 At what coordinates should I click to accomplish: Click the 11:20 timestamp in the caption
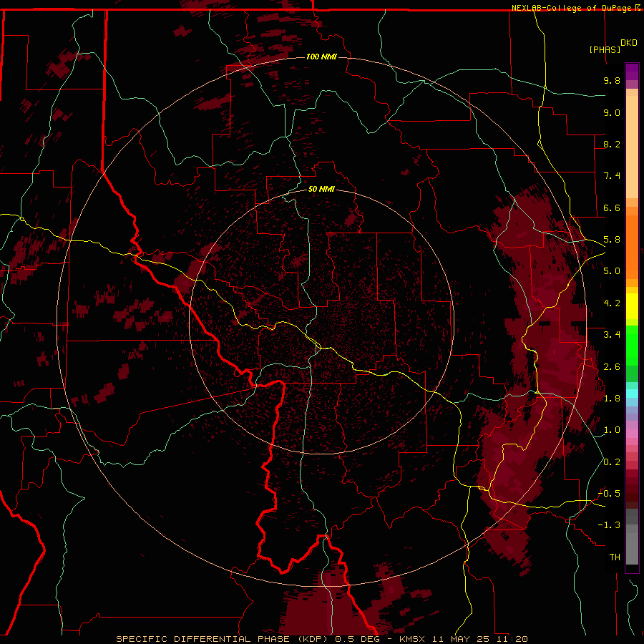coord(512,639)
